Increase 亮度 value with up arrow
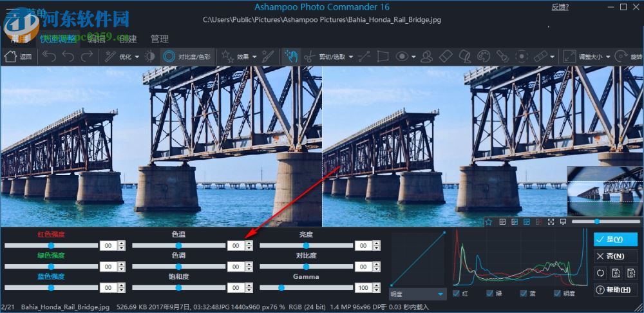Viewport: 644px width, 313px height. (376, 243)
